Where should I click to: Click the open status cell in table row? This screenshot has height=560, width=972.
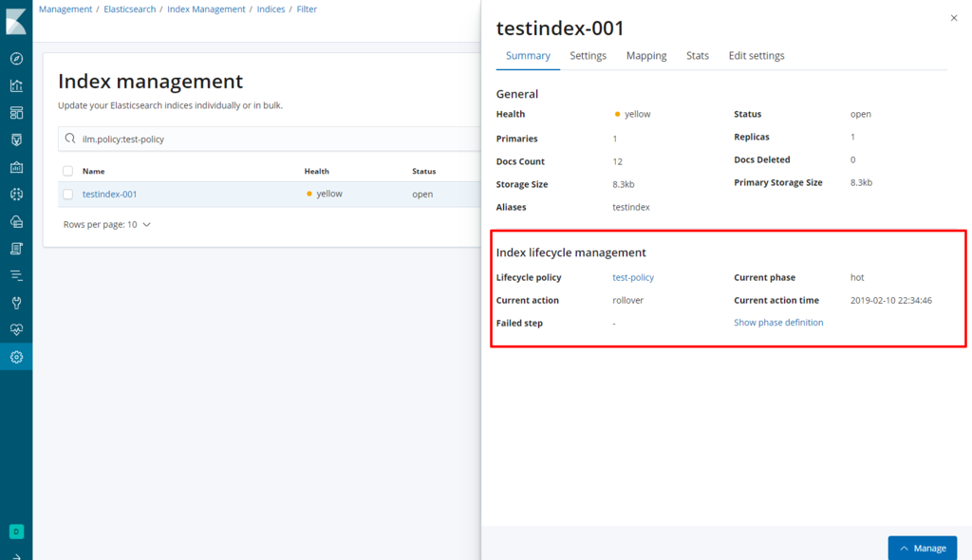click(422, 195)
